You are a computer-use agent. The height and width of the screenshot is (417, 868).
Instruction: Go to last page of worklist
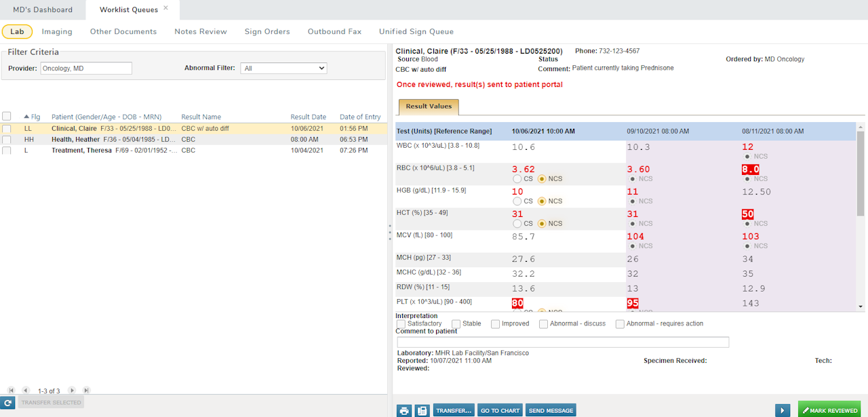86,391
